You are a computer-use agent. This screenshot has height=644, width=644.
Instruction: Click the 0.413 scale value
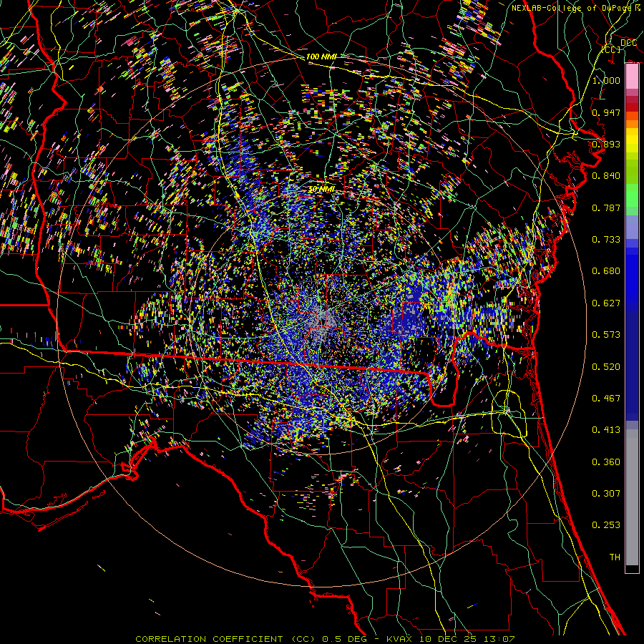(606, 430)
